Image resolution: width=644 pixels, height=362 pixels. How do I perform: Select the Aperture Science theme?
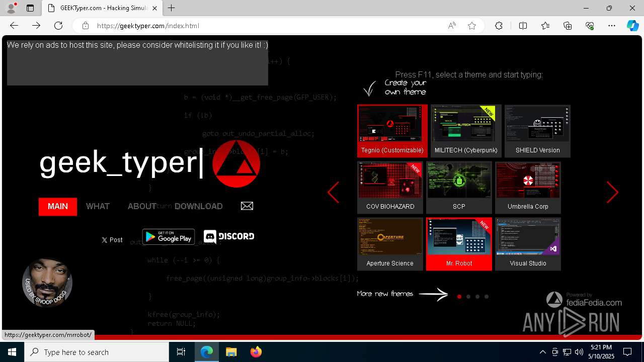[390, 244]
